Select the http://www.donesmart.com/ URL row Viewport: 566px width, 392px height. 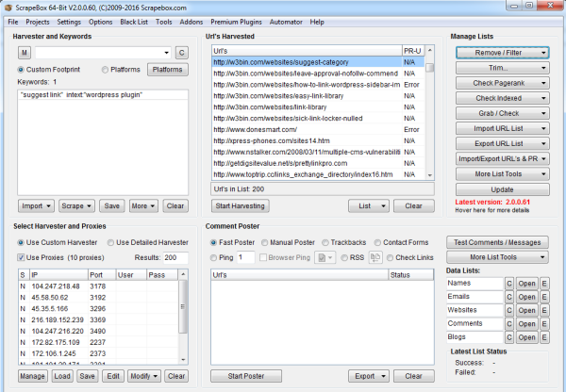pos(318,129)
